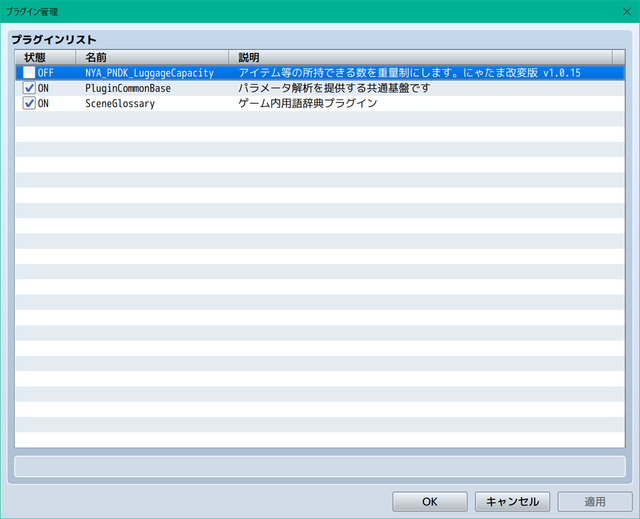Screen dimensions: 640x519
Task: Click the キャンセル button
Action: [512, 501]
